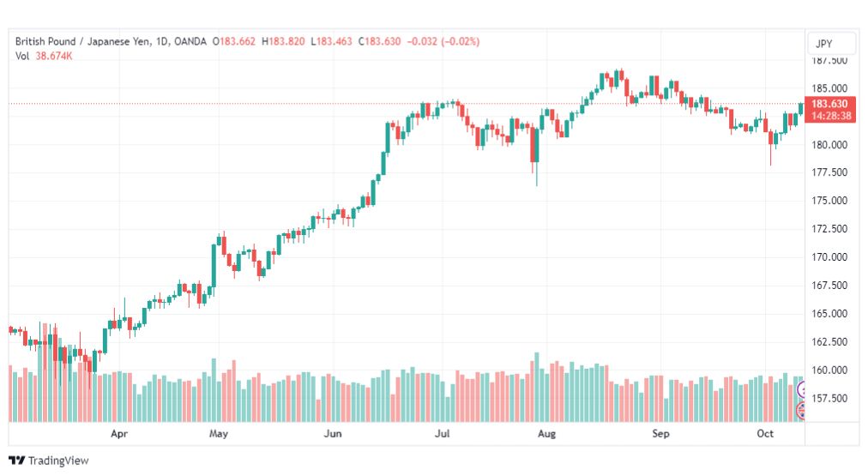Screen dimensions: 868x476
Task: Click the 1D interval in the legend
Action: click(161, 41)
